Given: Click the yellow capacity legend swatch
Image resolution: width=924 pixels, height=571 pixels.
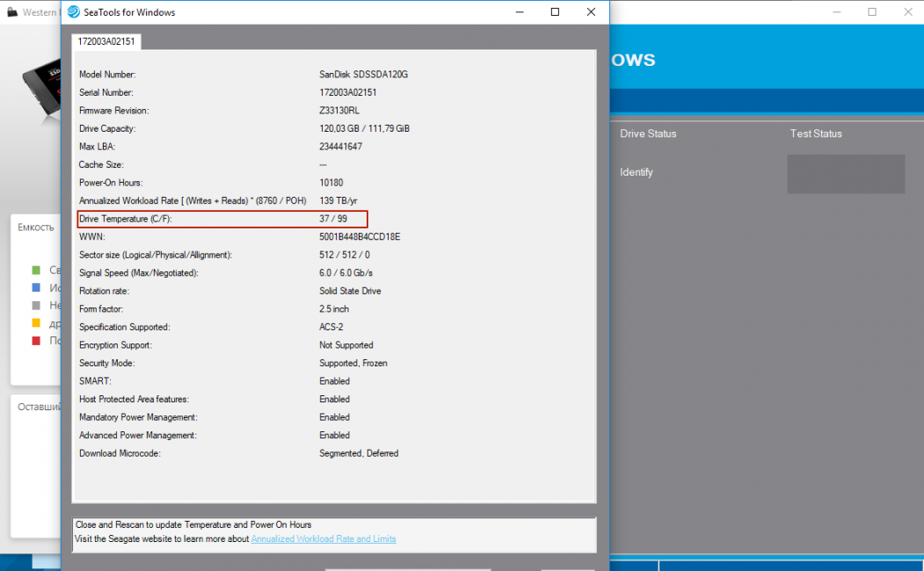Looking at the screenshot, I should click(x=36, y=323).
